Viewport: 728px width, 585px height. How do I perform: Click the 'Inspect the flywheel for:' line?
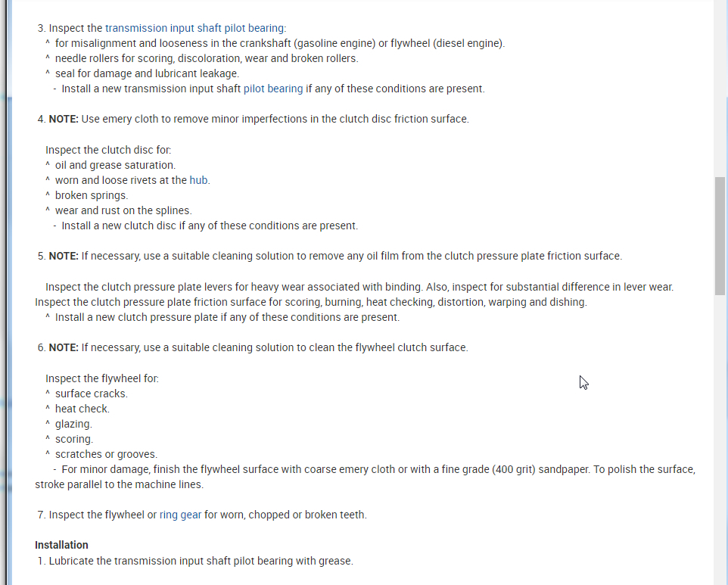[102, 378]
